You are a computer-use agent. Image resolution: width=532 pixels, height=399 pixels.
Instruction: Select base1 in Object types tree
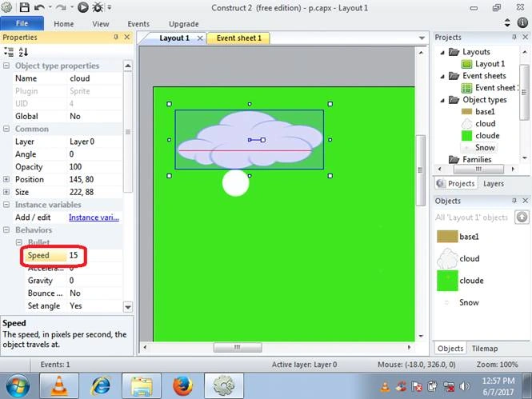[485, 111]
